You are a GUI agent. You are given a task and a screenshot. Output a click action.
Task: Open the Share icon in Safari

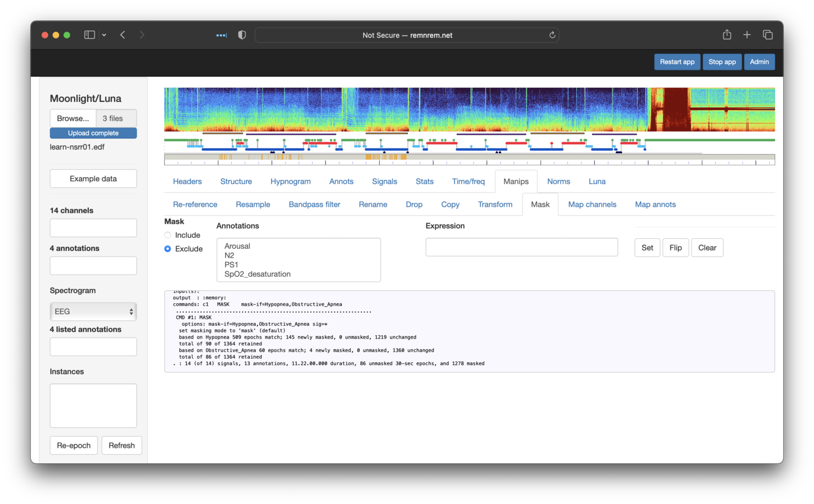coord(727,35)
